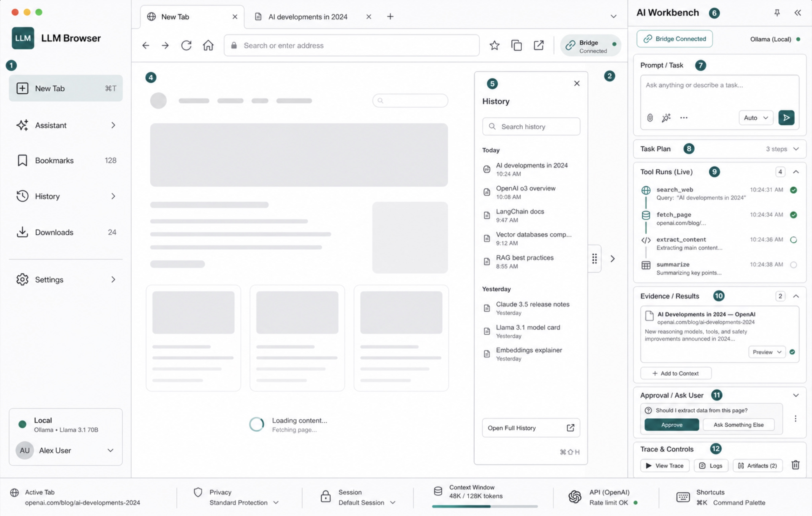Open the Logs button
The height and width of the screenshot is (516, 812).
(711, 465)
